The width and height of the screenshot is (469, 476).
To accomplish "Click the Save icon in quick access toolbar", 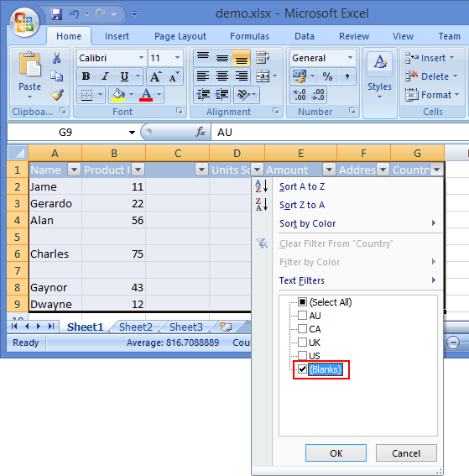I will pos(56,14).
